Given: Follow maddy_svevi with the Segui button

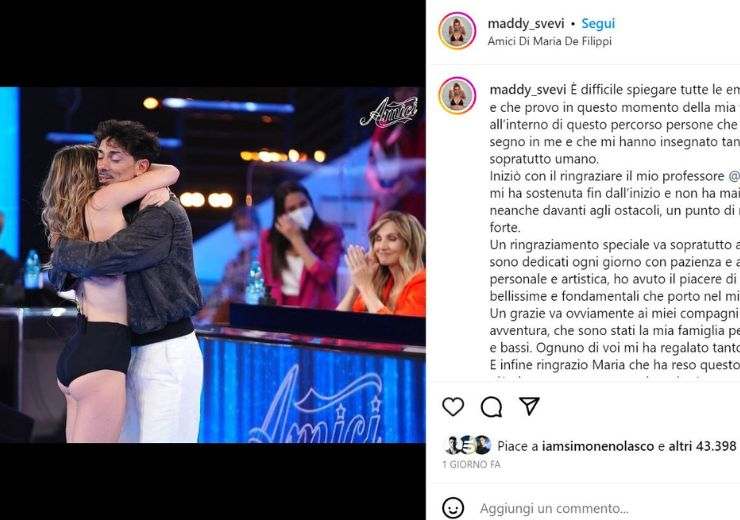Looking at the screenshot, I should click(598, 24).
